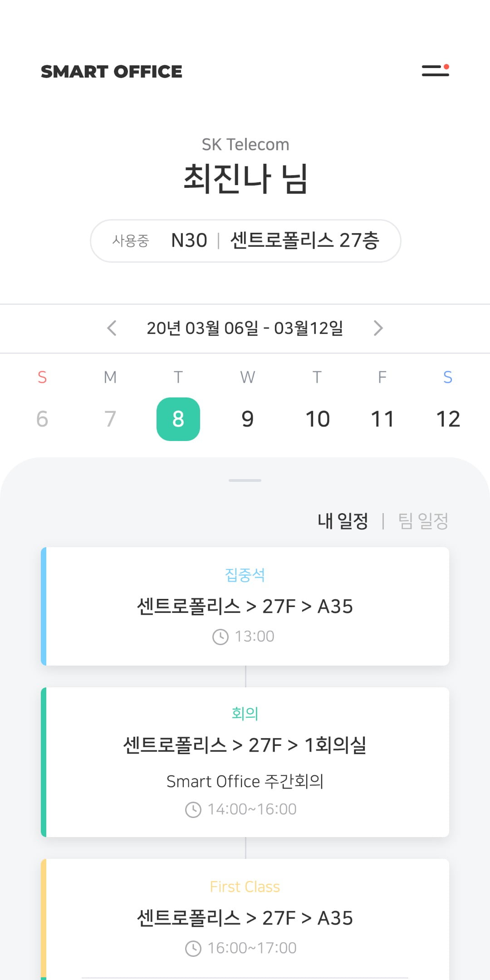Screen dimensions: 490x980
Task: Open the hamburger menu with notification dot
Action: (435, 70)
